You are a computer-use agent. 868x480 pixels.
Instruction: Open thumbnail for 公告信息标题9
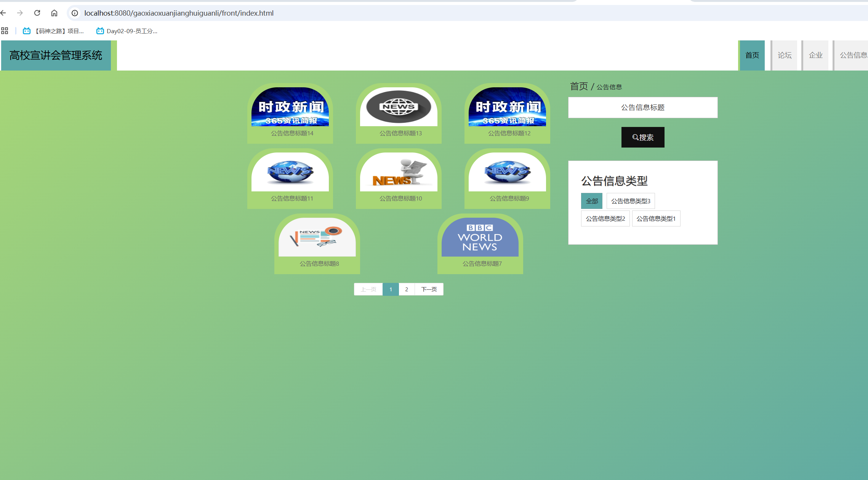pos(507,172)
